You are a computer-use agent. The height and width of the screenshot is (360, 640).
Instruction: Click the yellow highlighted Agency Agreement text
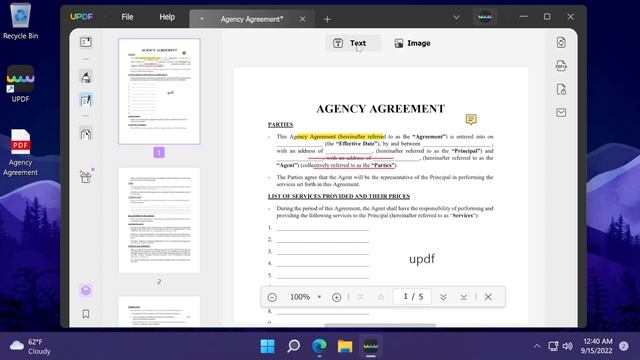340,136
